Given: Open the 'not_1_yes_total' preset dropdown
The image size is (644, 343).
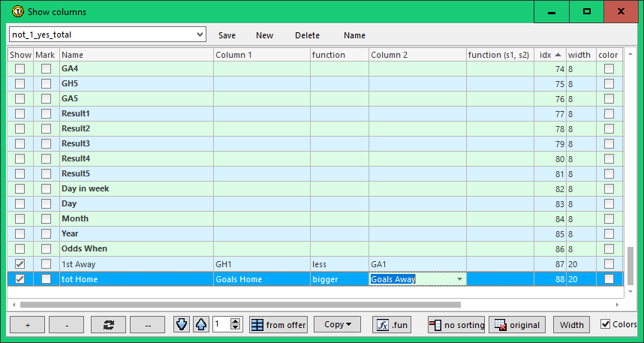Looking at the screenshot, I should click(199, 35).
